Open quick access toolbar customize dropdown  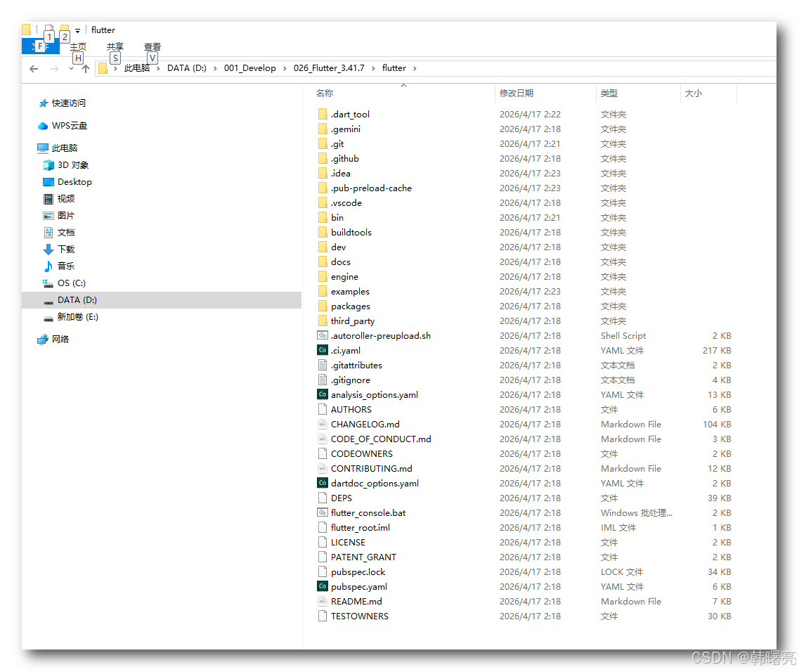(77, 31)
